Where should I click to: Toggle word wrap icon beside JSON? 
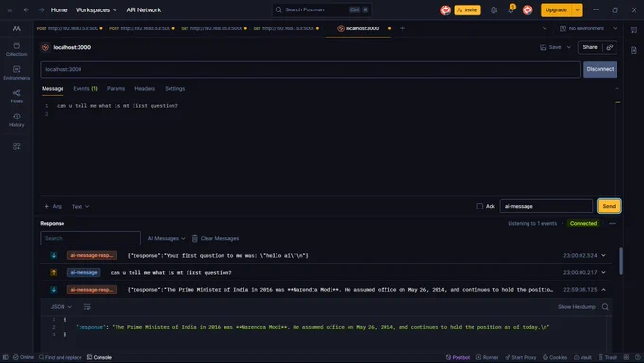87,307
